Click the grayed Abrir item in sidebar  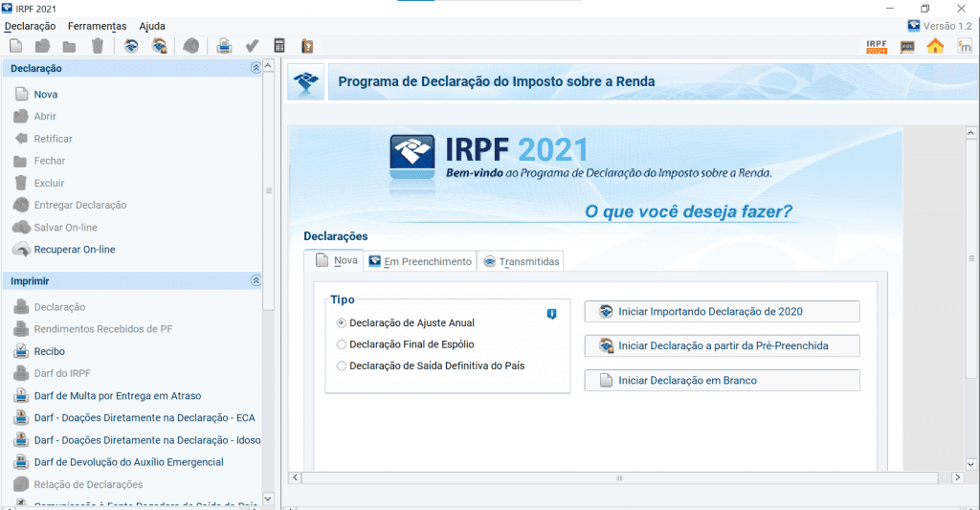45,116
